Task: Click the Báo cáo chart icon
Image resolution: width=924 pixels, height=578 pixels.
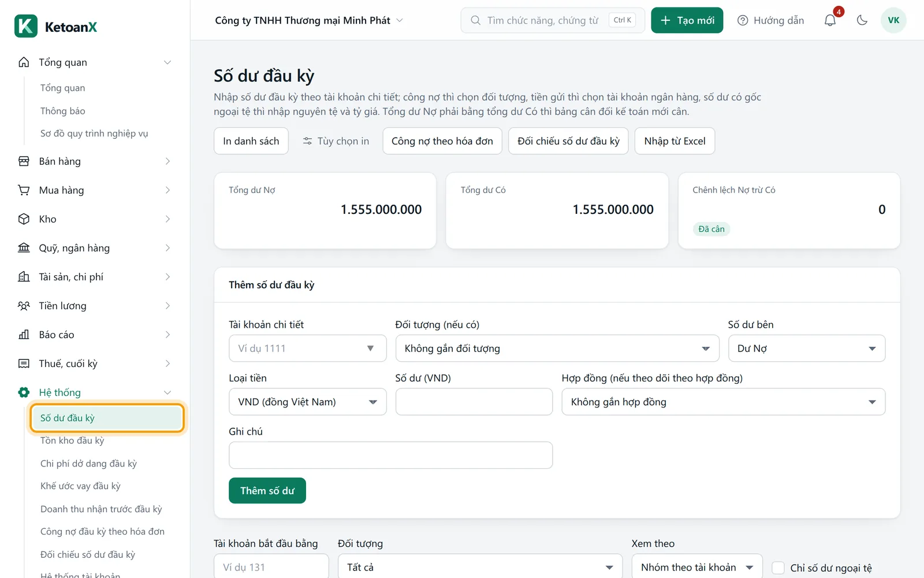Action: tap(24, 335)
